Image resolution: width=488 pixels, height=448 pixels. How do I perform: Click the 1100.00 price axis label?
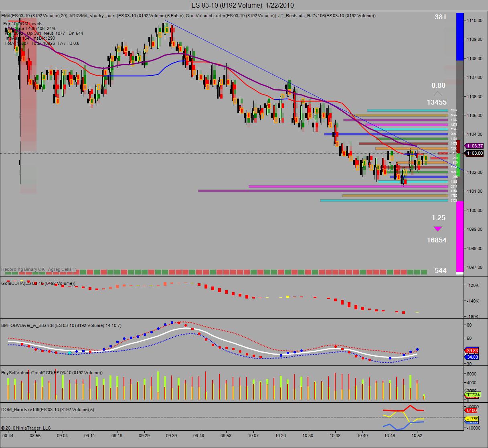(x=474, y=210)
